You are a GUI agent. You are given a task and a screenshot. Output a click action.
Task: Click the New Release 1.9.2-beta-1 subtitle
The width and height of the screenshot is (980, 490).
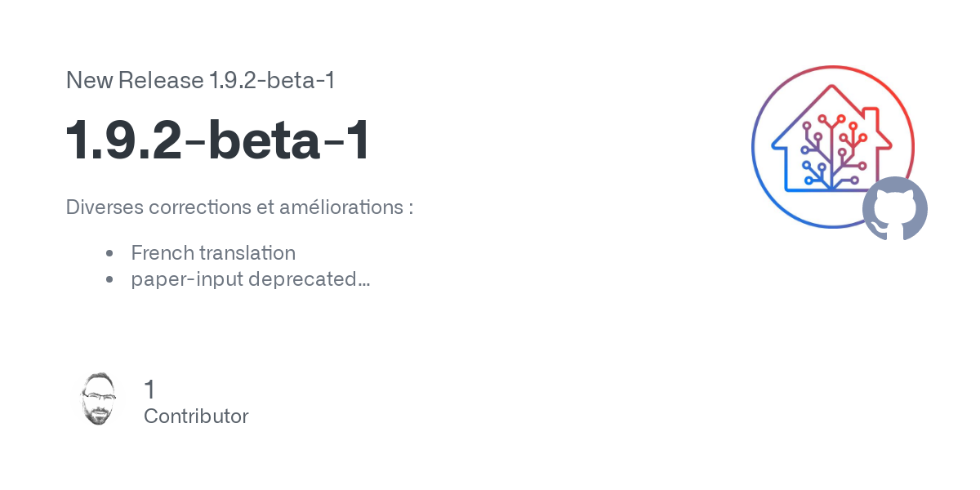click(201, 81)
